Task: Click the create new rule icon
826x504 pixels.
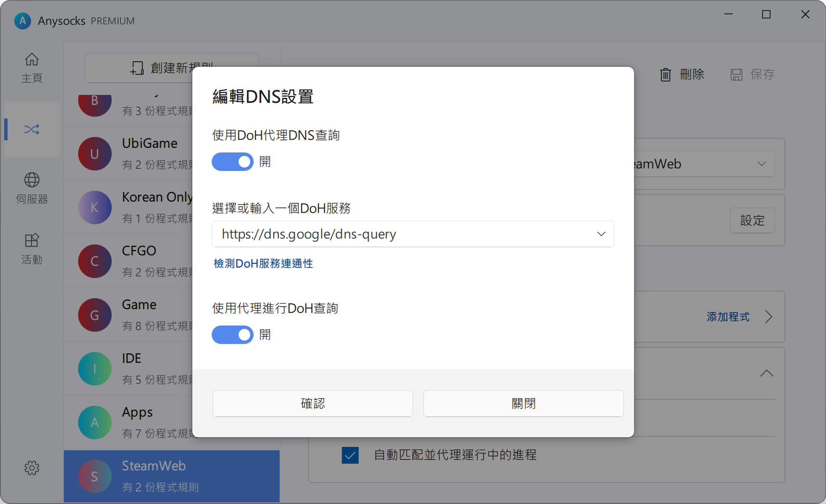Action: 137,68
